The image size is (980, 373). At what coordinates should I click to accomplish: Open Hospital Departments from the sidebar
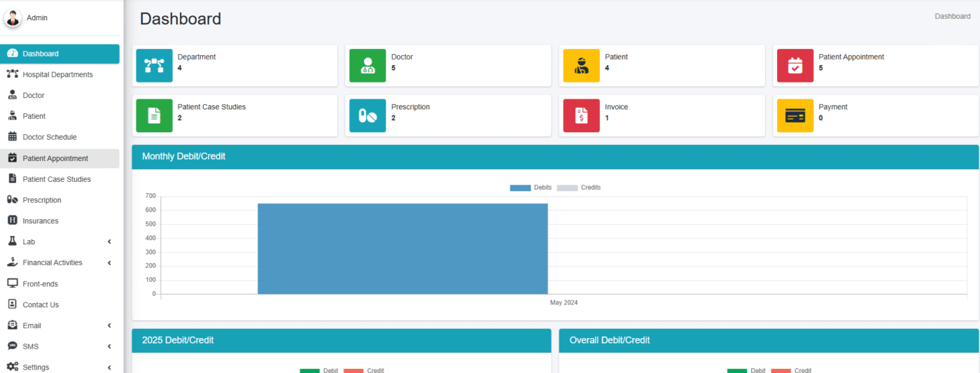pyautogui.click(x=57, y=75)
